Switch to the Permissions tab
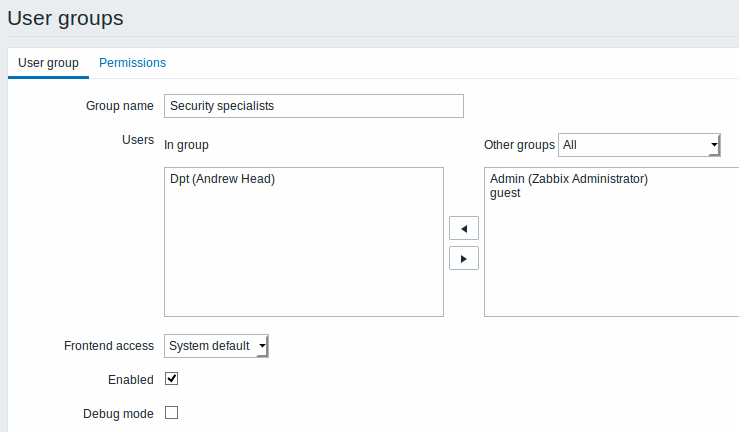Viewport: 739px width, 432px height. [x=132, y=62]
